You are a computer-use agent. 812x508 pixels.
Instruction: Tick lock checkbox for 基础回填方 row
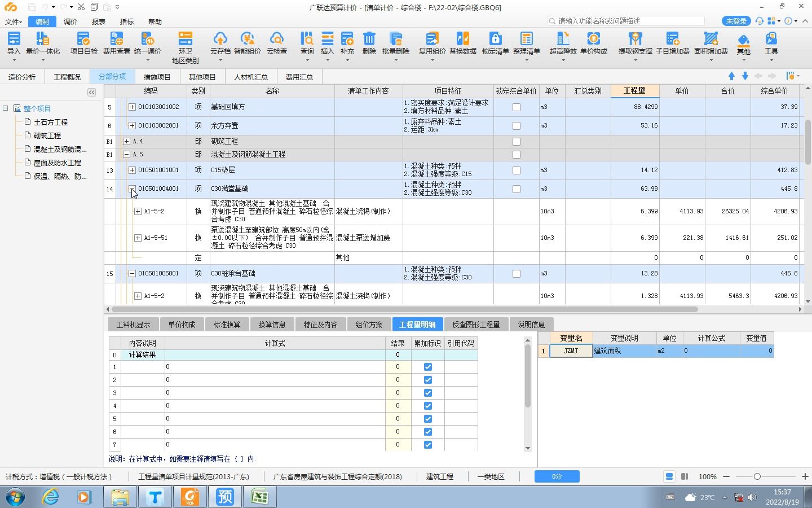click(516, 107)
